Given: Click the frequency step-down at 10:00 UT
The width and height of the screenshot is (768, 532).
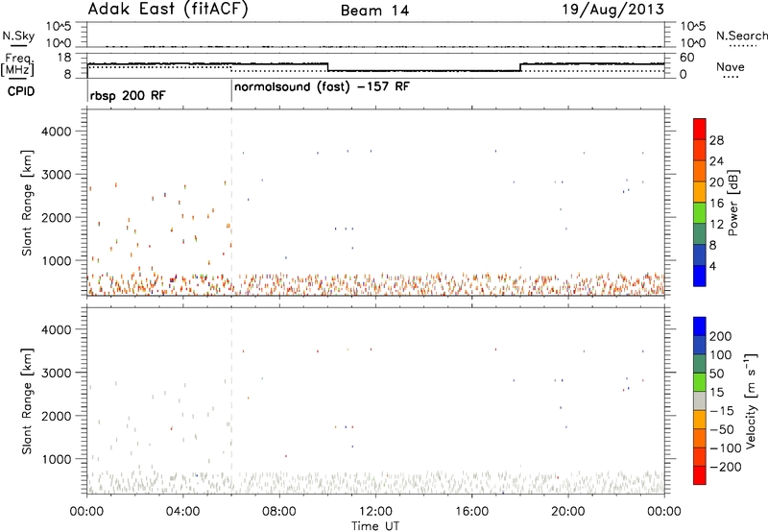Looking at the screenshot, I should [327, 67].
